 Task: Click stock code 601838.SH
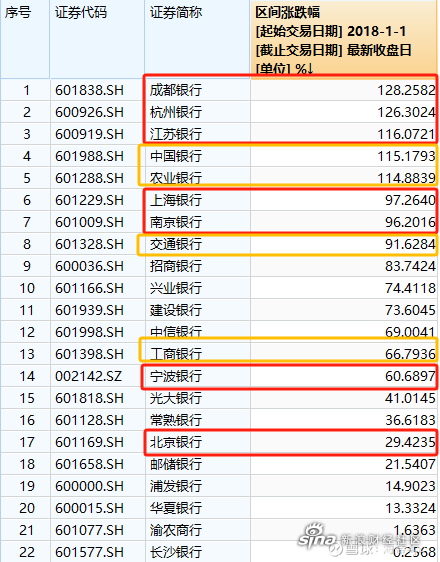tap(90, 90)
